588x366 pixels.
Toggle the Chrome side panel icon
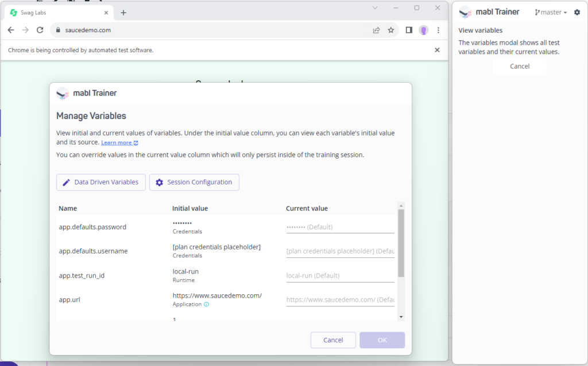pos(409,30)
